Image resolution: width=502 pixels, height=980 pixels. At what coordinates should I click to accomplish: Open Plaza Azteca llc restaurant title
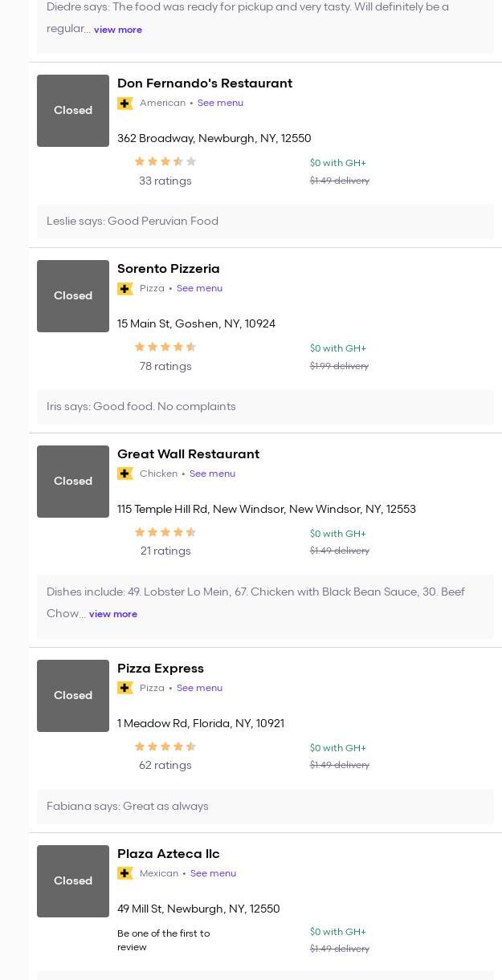168,854
